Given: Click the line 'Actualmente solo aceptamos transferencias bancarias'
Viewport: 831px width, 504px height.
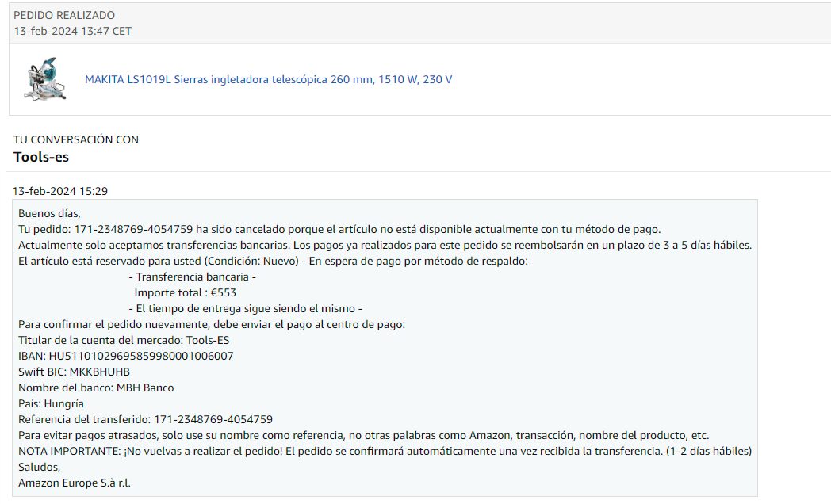Looking at the screenshot, I should coord(385,245).
